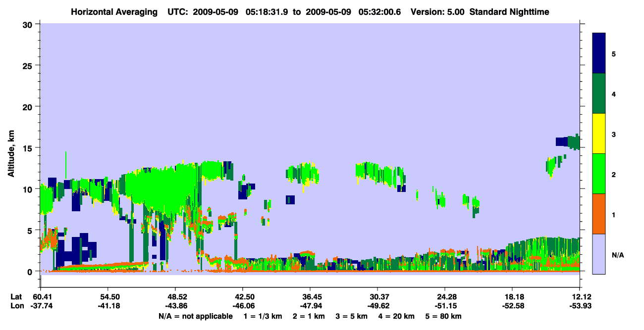This screenshot has height=330, width=644.
Task: Click legend text '2 = 1 km'
Action: (x=310, y=316)
